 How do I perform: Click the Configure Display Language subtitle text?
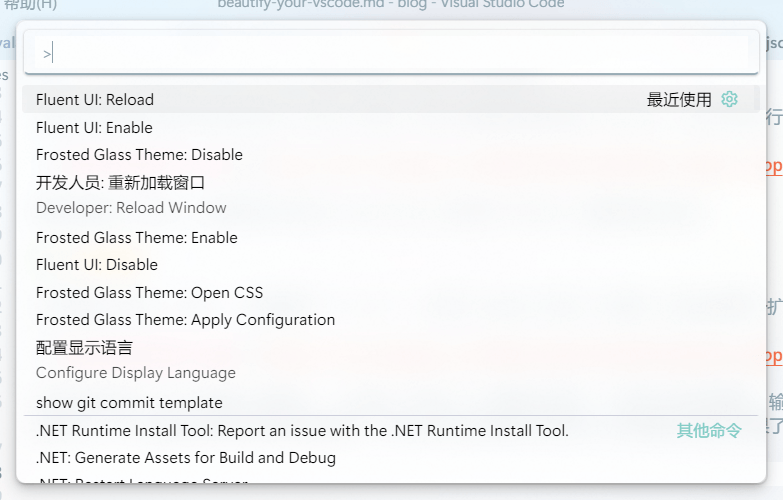tap(136, 373)
